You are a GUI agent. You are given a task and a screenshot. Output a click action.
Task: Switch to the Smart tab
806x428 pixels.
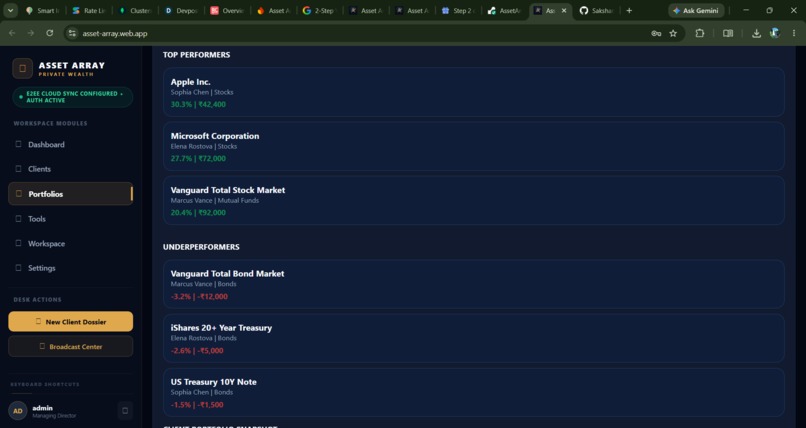click(42, 10)
